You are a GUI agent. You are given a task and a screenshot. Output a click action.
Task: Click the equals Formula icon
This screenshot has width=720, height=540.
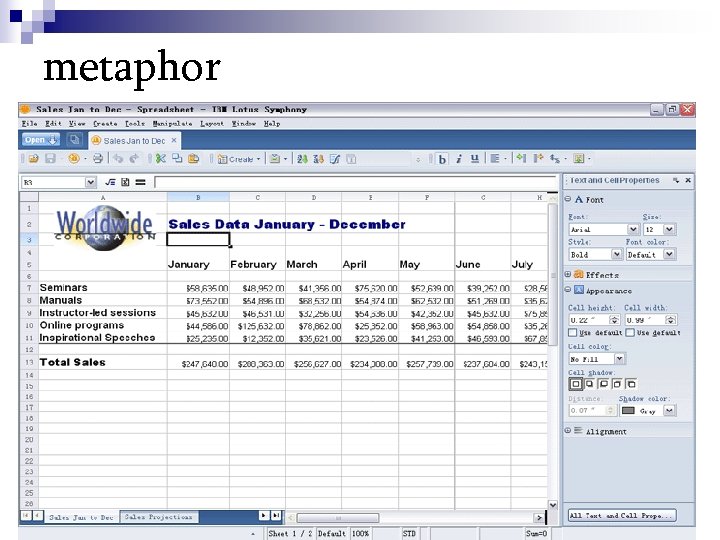141,182
